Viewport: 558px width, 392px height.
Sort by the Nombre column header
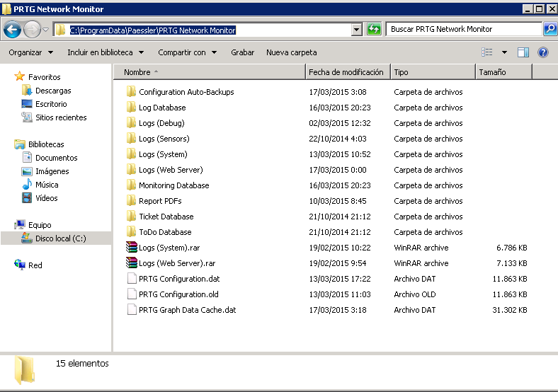pos(210,72)
